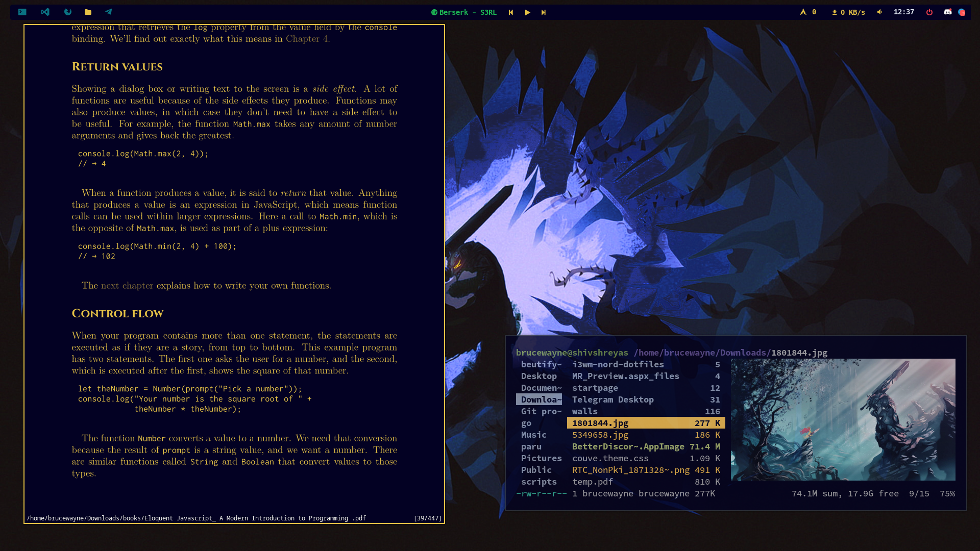Follow the Chapter 4 link in PDF

(306, 39)
